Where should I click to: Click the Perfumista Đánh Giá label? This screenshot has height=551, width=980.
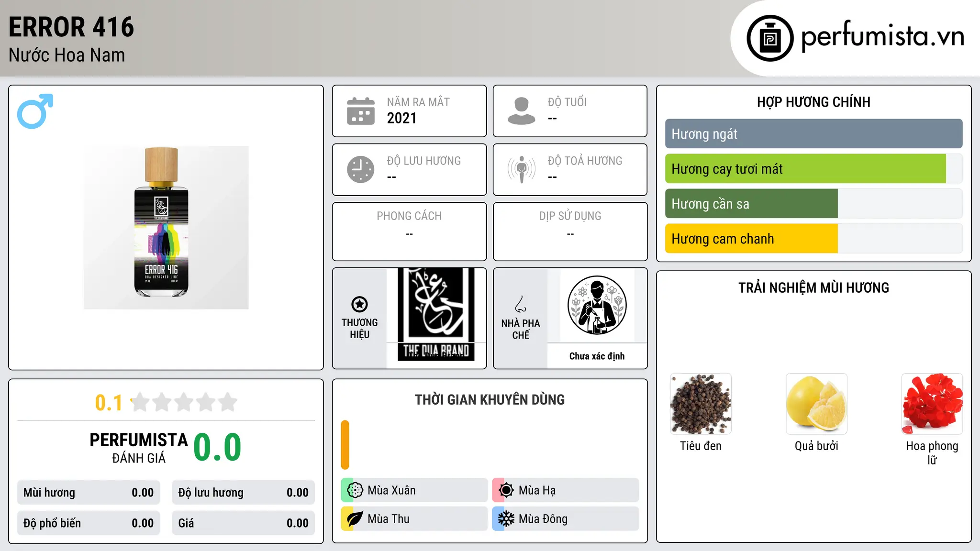[139, 448]
